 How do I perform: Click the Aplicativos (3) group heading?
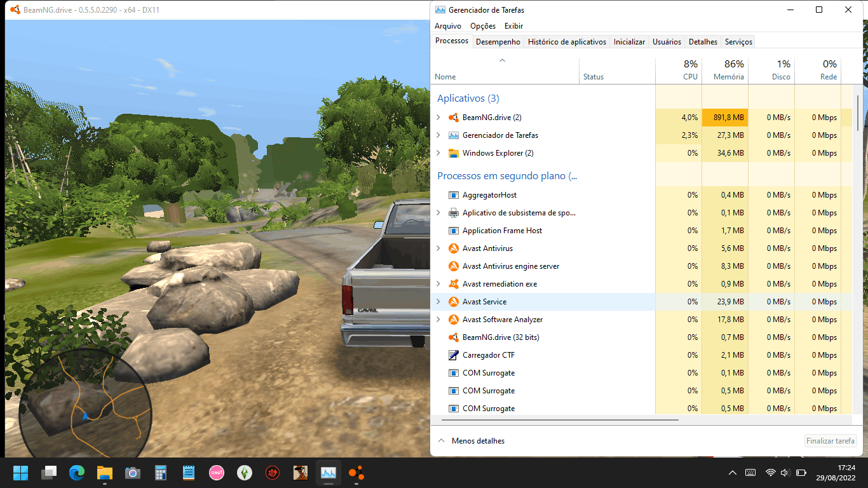coord(468,98)
